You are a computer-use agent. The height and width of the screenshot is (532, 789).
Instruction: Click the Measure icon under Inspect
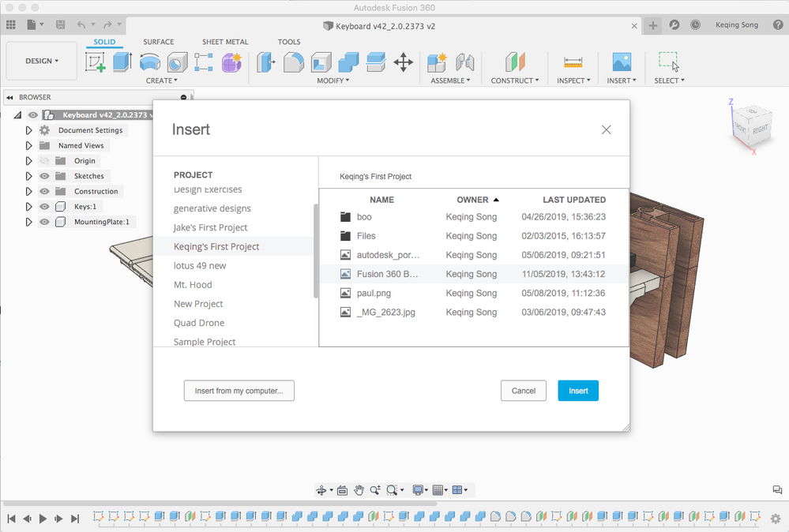573,62
